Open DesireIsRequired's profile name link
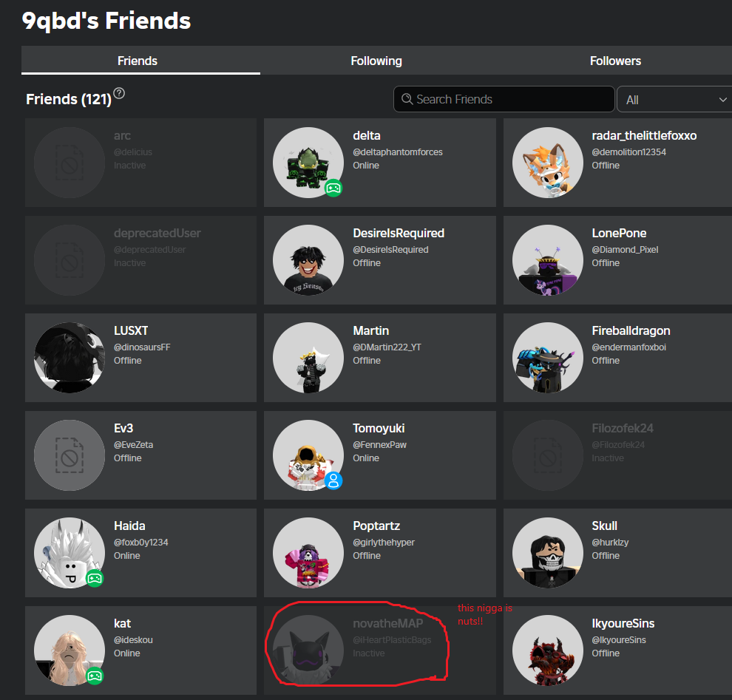732x700 pixels. click(x=399, y=233)
